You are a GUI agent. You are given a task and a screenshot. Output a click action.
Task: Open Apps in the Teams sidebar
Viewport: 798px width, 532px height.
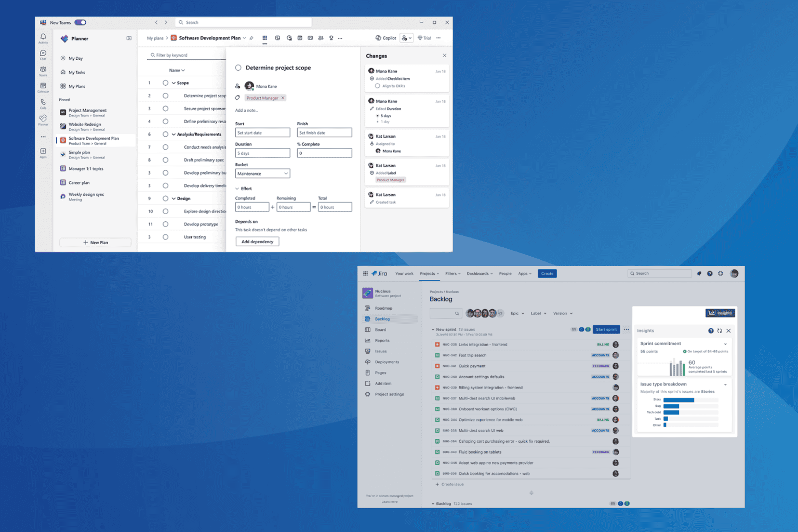pos(43,153)
